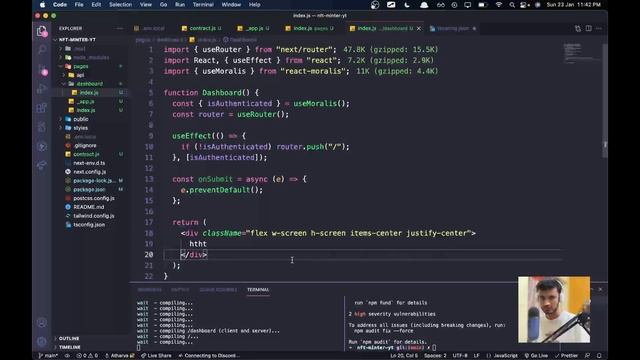Click the open changes icon in editor toolbar
Screen dimensions: 640x360
click(x=578, y=29)
